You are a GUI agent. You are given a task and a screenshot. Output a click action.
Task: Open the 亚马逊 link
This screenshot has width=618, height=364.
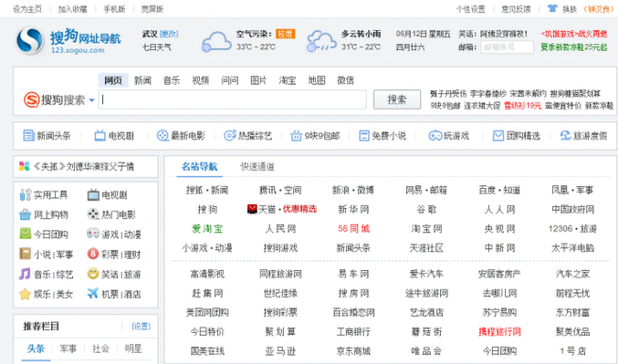[x=280, y=351]
